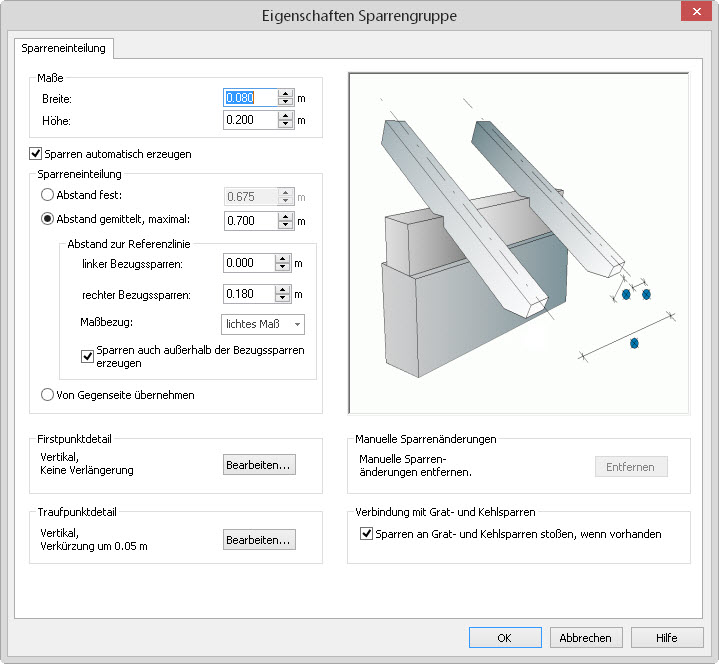
Task: Decrease linker Bezugssparren value with down arrow
Action: 282,267
